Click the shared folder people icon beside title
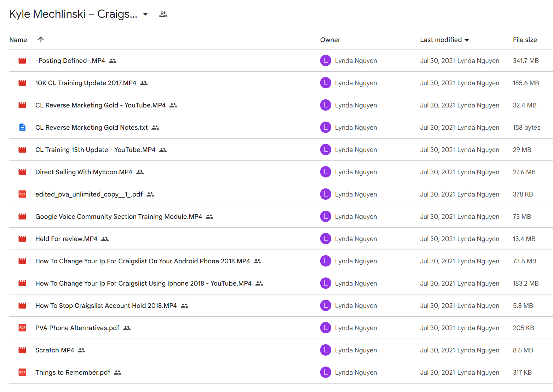The height and width of the screenshot is (392, 553). 163,14
